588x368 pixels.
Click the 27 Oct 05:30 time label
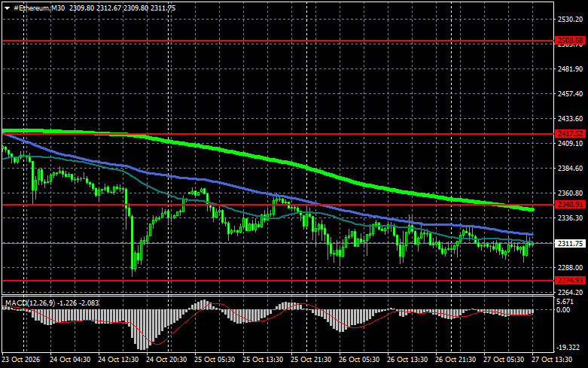point(504,360)
